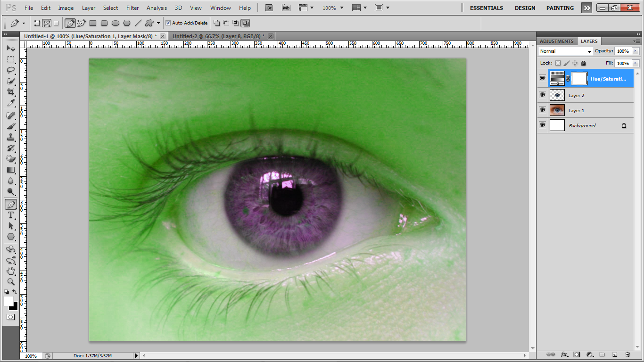Select the Blur tool
The height and width of the screenshot is (362, 644).
(11, 181)
